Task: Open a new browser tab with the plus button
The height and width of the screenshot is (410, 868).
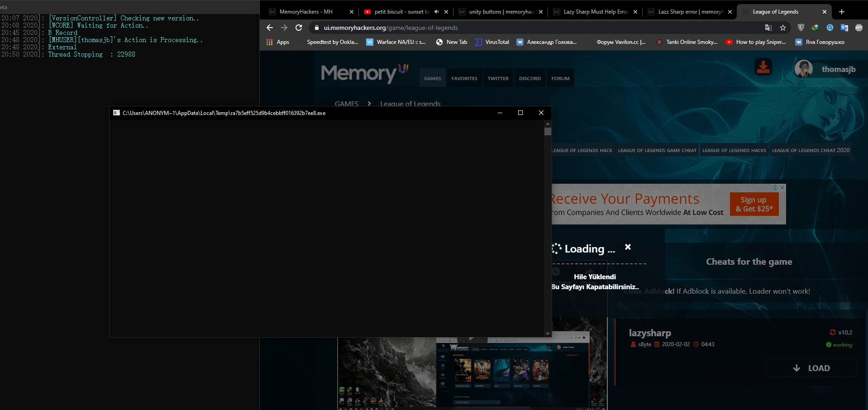Action: click(842, 12)
